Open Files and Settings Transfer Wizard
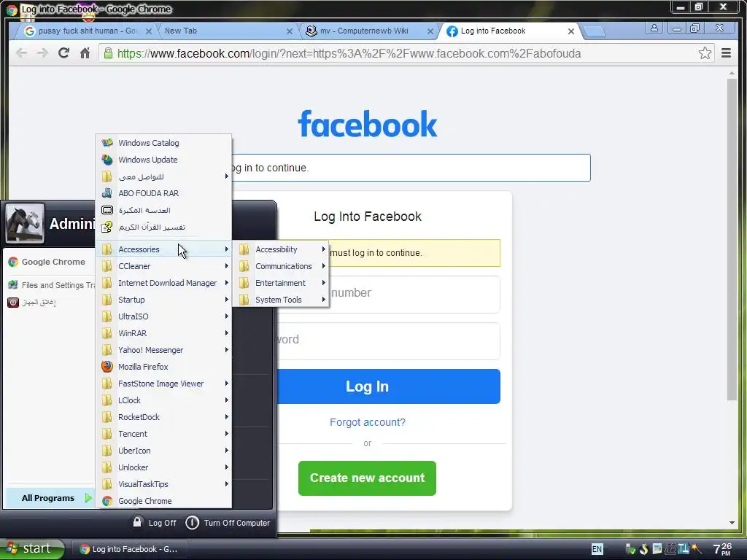 coord(52,285)
